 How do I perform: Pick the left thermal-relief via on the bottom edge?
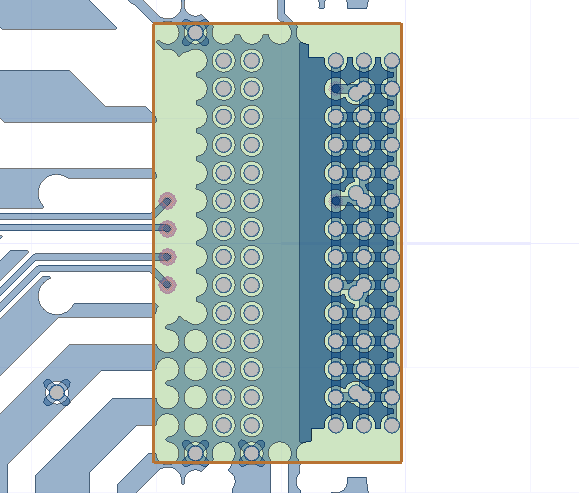click(x=195, y=453)
